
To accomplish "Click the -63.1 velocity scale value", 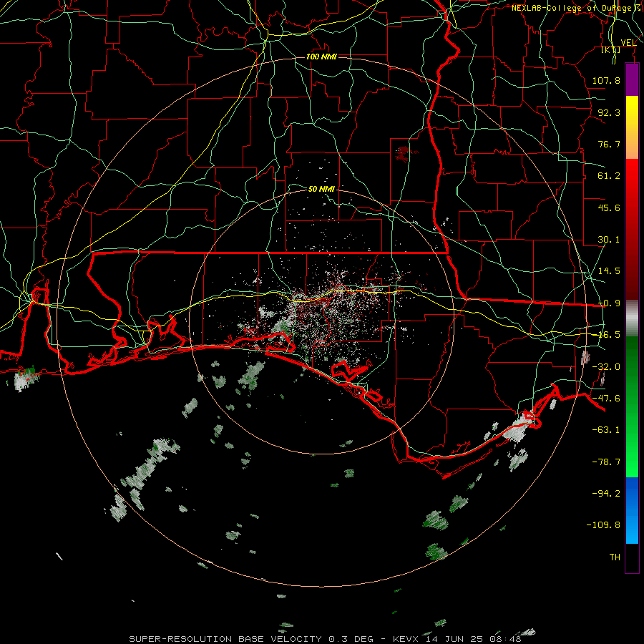I will pos(606,430).
